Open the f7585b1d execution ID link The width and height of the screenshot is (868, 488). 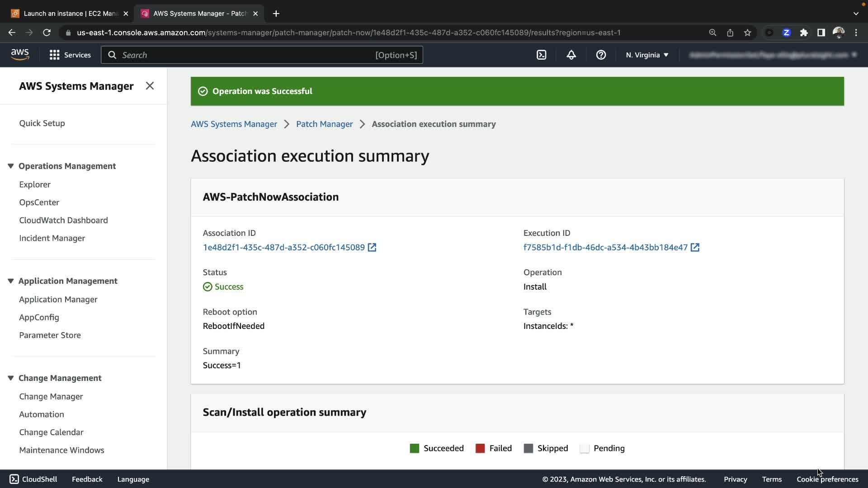[605, 248]
